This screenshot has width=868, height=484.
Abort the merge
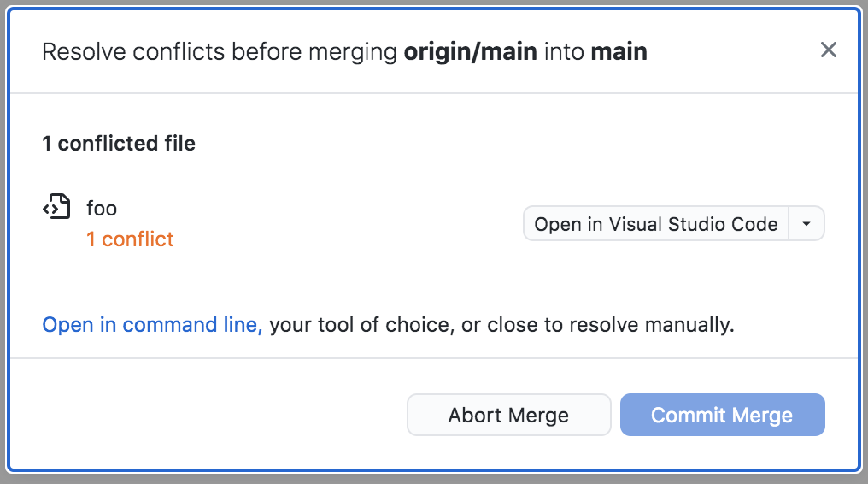pos(508,416)
